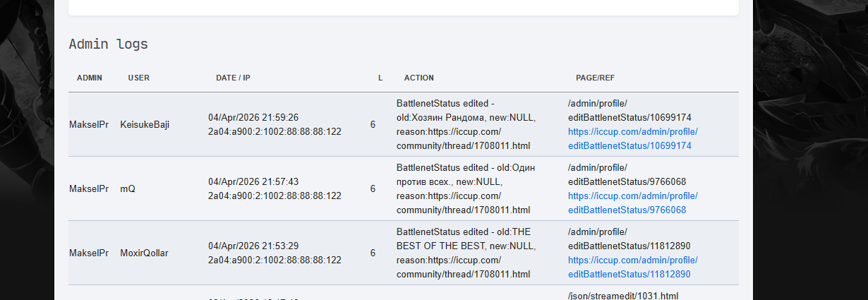Click the DATE / IP column header
The image size is (868, 300).
pyautogui.click(x=233, y=78)
